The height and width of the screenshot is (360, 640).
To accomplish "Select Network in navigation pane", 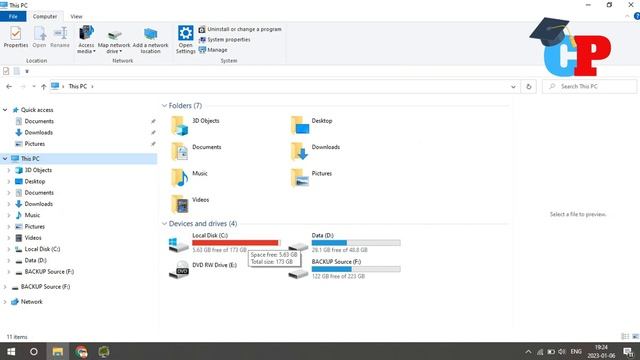I will coord(31,302).
